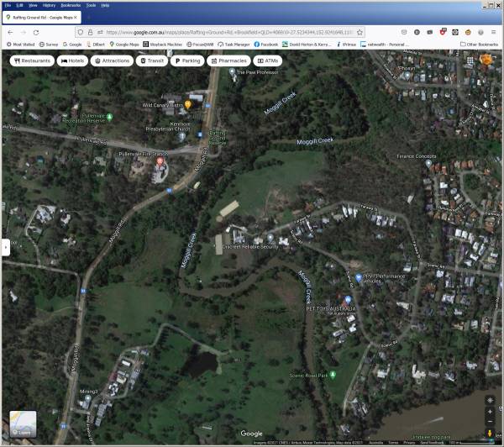Open the red-badged extension toolbar icon
Viewport: 504px width, 447px height.
click(x=443, y=32)
